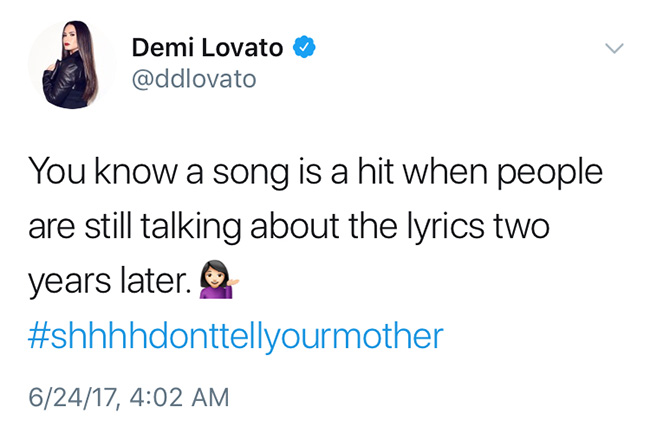Open the Demi Lovato display name
650x433 pixels.
click(x=208, y=47)
